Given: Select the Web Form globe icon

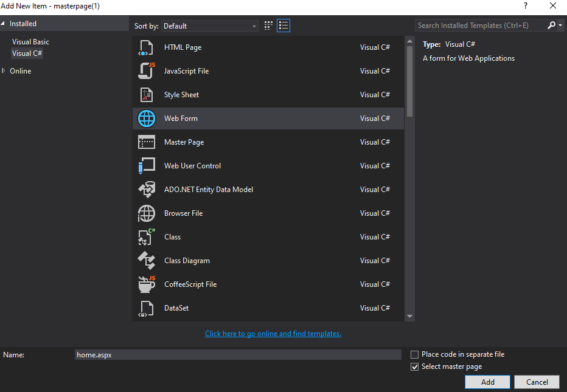Looking at the screenshot, I should tap(147, 119).
